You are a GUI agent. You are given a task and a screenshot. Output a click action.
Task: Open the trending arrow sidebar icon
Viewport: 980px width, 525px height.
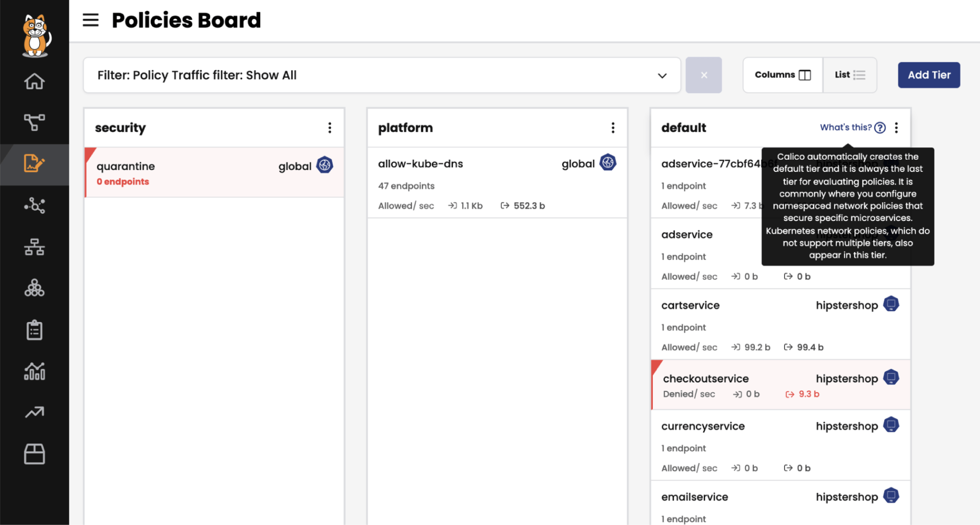pyautogui.click(x=34, y=412)
